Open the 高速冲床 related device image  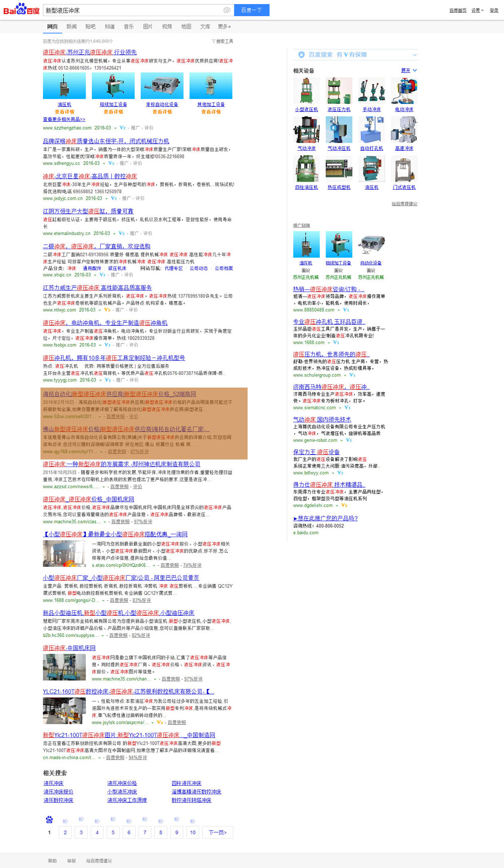pos(404,130)
